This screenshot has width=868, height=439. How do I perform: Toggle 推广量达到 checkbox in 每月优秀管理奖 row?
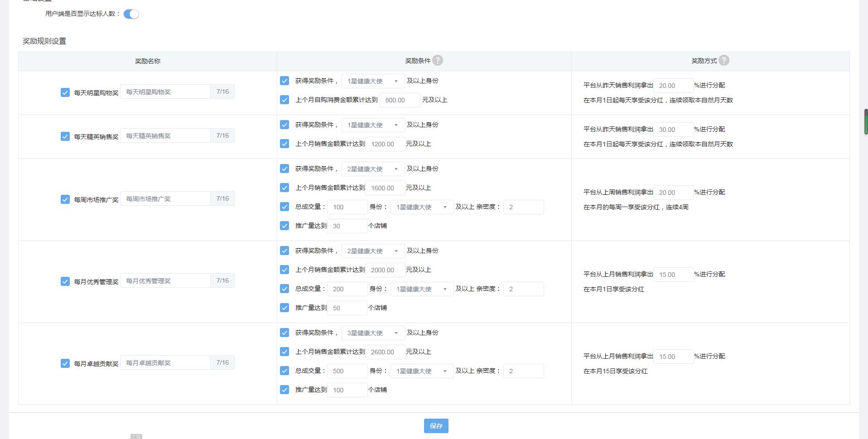(285, 308)
